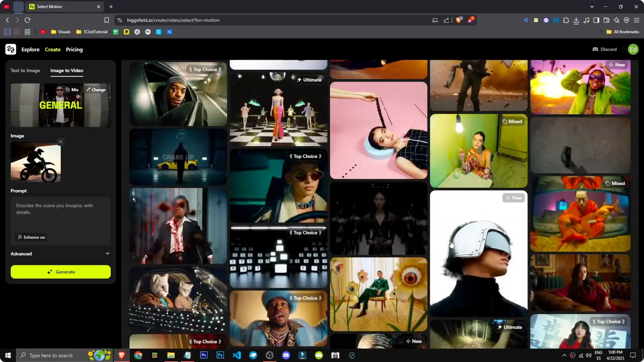The width and height of the screenshot is (644, 362).
Task: Open the Discord app from the taskbar
Action: click(x=286, y=355)
